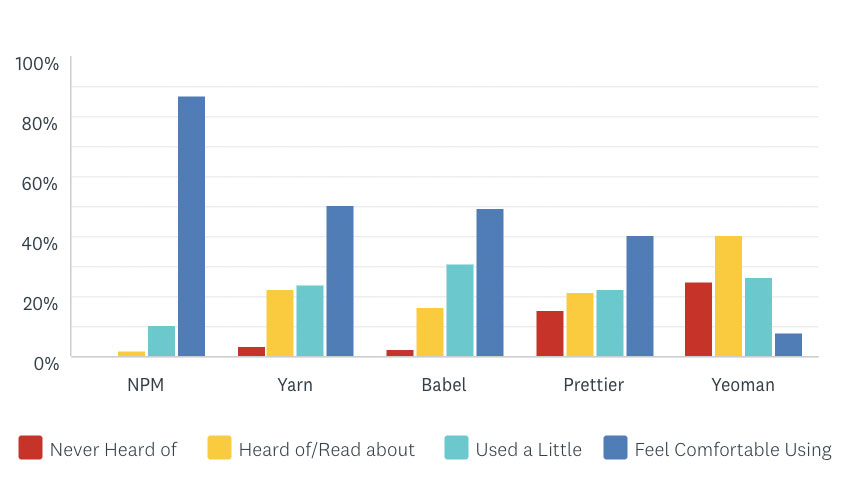Select the teal Babel bar
The width and height of the screenshot is (850, 500).
point(460,310)
